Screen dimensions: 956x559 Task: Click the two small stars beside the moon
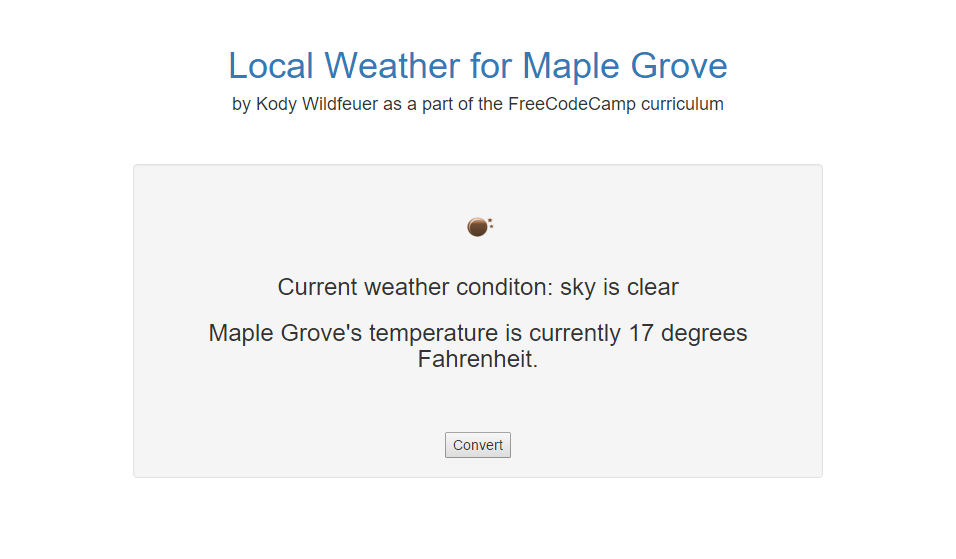pyautogui.click(x=491, y=223)
